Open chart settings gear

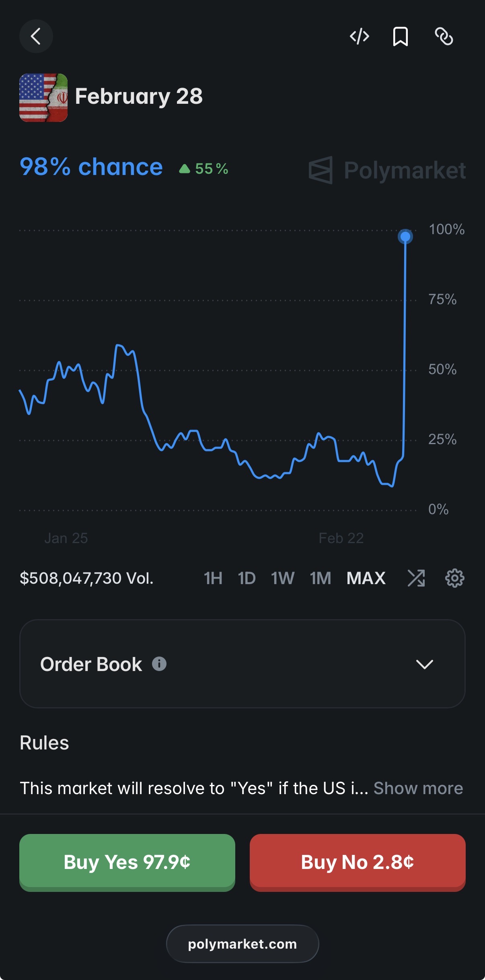[454, 578]
